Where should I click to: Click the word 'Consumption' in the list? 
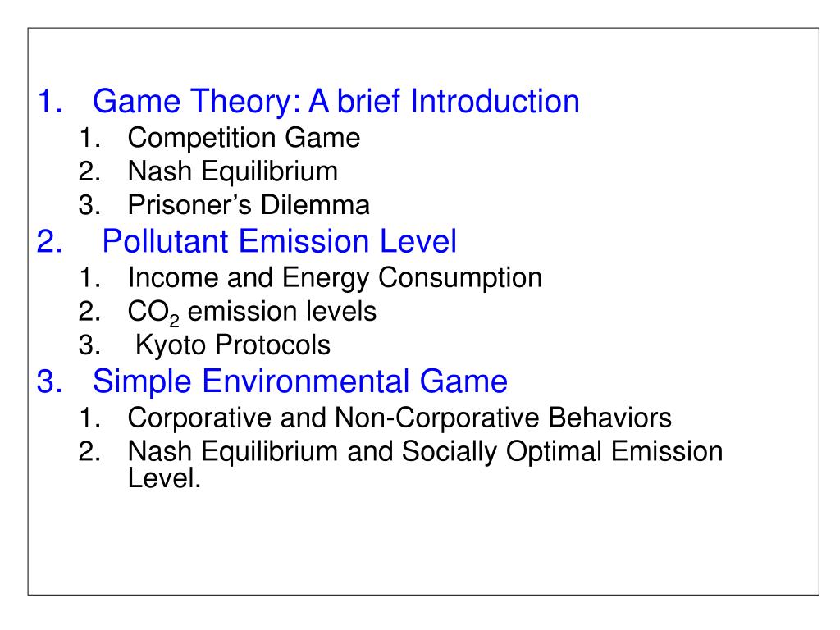(x=460, y=278)
